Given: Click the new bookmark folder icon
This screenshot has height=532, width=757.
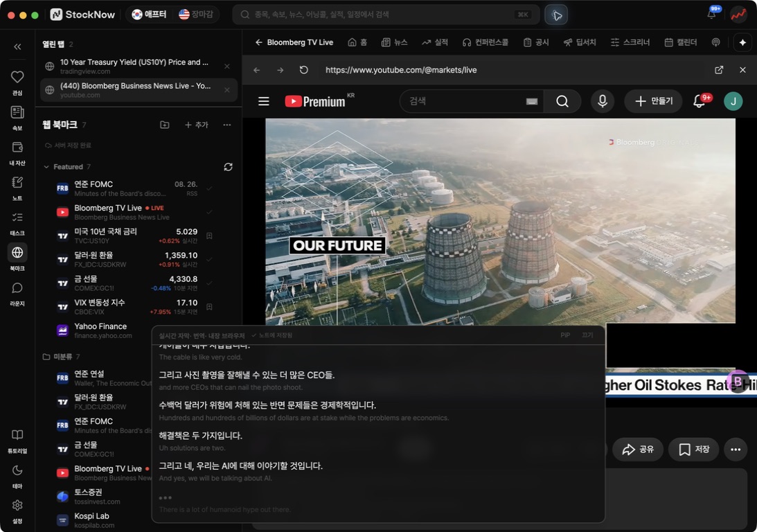Looking at the screenshot, I should tap(165, 125).
